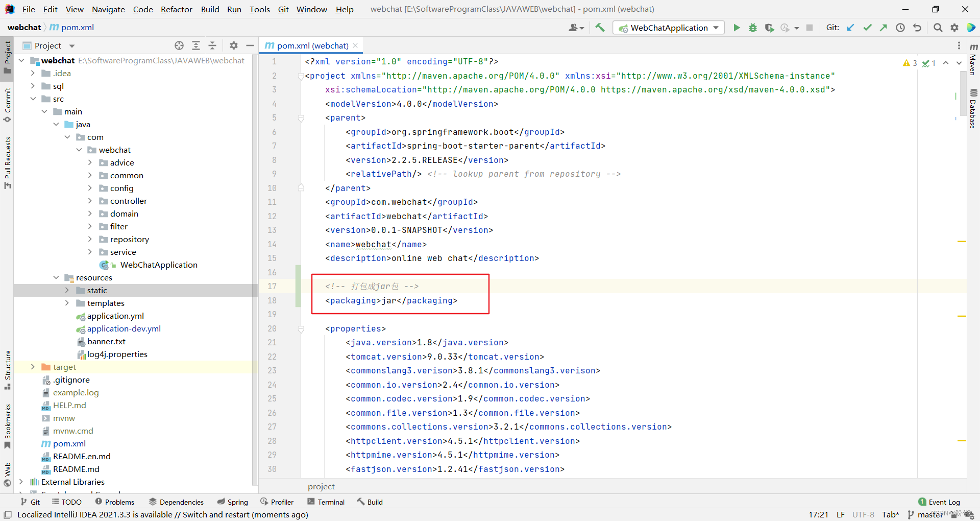Start debugging with the bug icon

pos(753,28)
